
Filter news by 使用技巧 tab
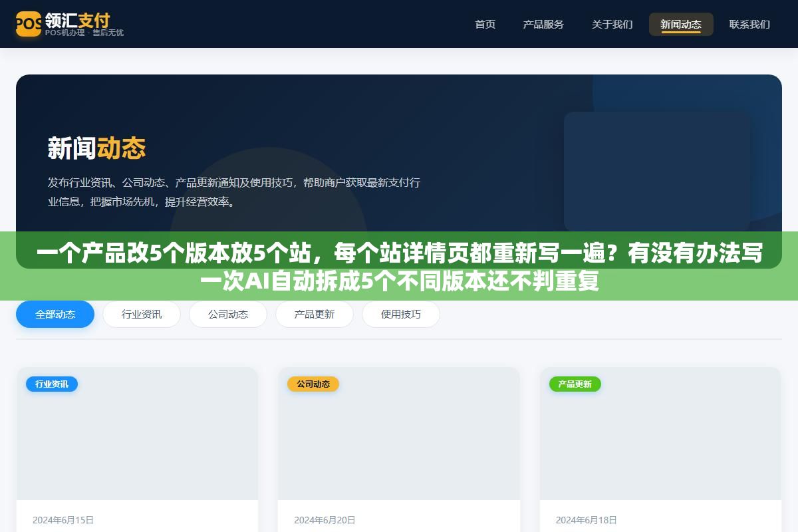click(401, 315)
